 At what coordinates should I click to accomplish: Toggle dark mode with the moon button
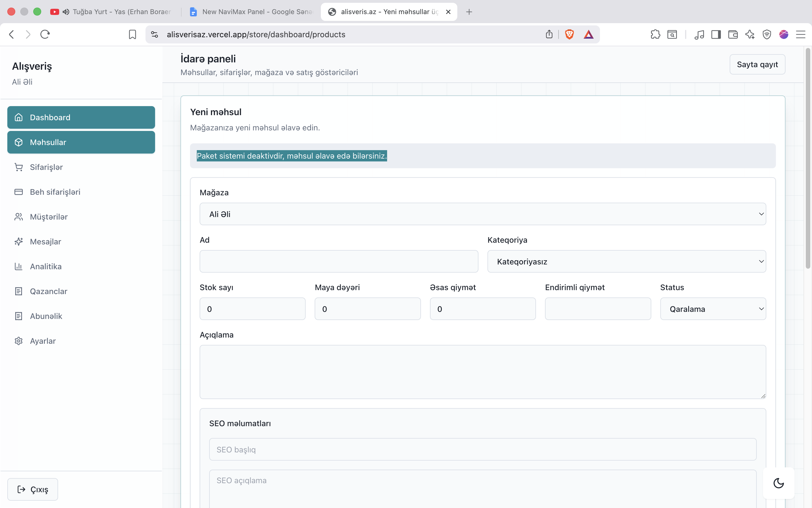tap(778, 483)
